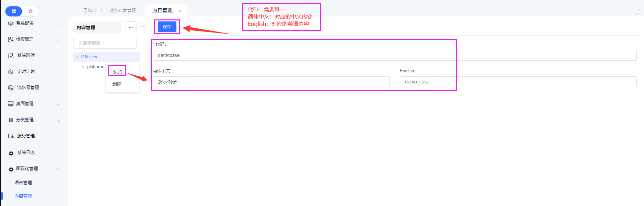Click the 系统日志 gear icon
The width and height of the screenshot is (644, 206).
(11, 153)
